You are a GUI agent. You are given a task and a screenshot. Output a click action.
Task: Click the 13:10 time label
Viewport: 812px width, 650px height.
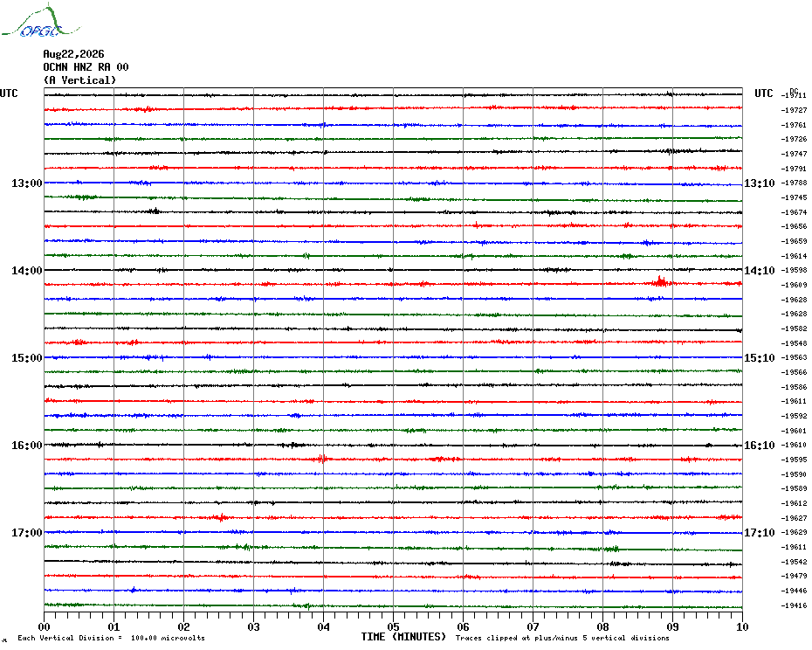(x=760, y=183)
